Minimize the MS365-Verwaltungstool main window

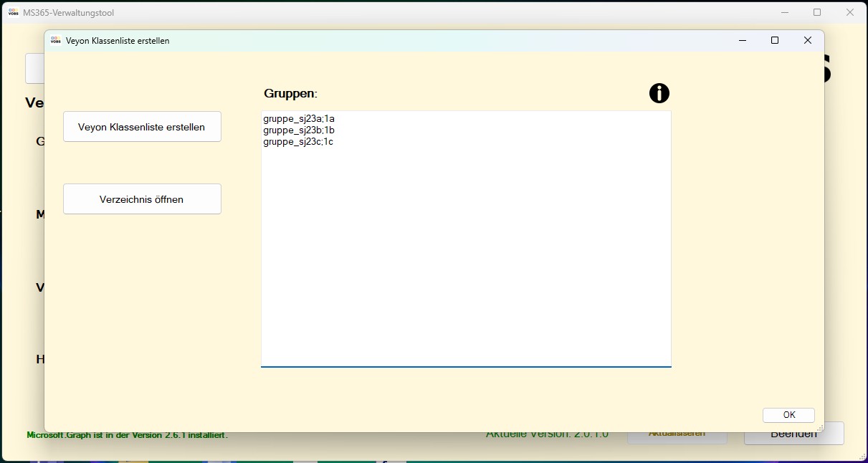pyautogui.click(x=784, y=12)
